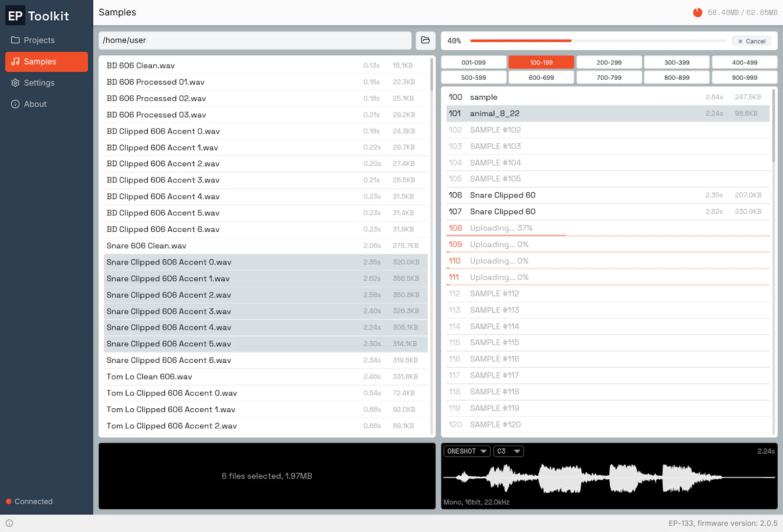
Task: Select Snare Clipped 606 Accent 2.wav
Action: 266,295
